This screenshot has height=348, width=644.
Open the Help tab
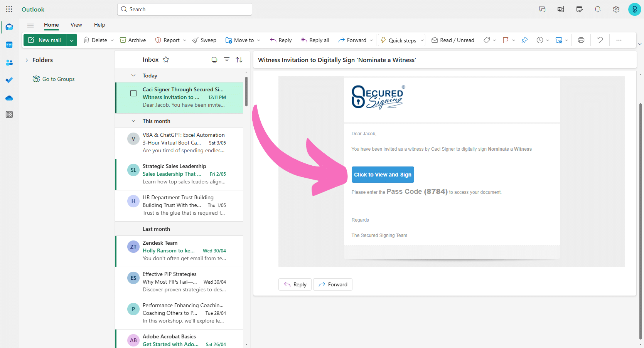point(99,25)
